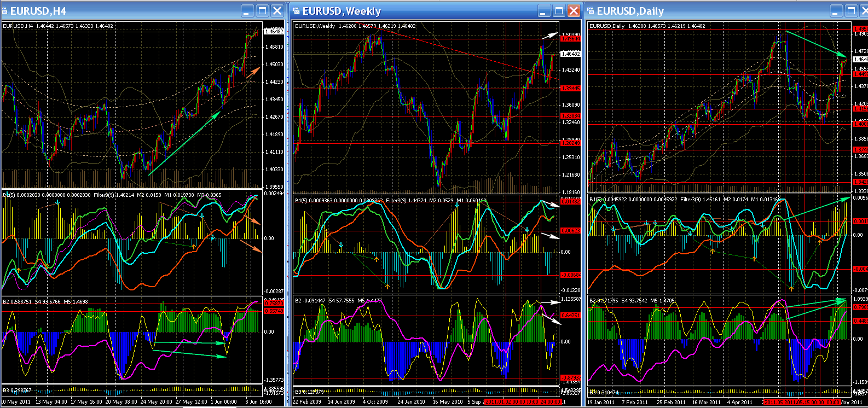This screenshot has height=408, width=868.
Task: Click the chart icon in EURUSD,Weekly title bar
Action: pos(296,11)
